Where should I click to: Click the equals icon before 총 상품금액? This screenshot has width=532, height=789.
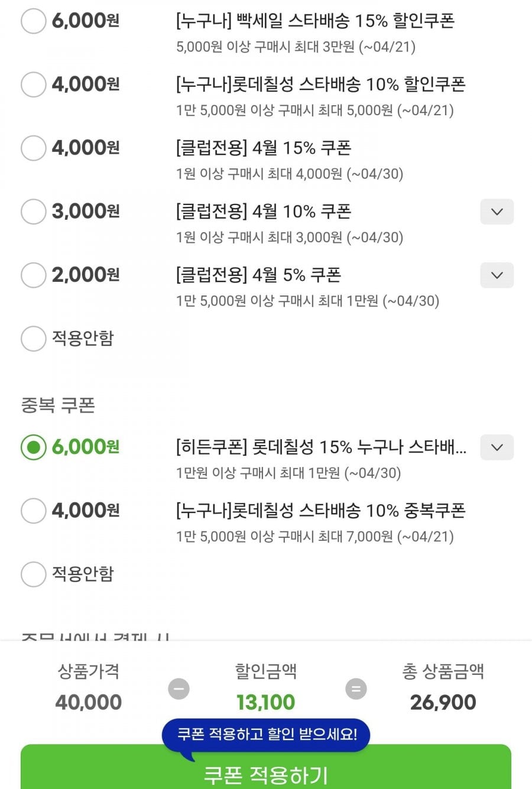356,689
